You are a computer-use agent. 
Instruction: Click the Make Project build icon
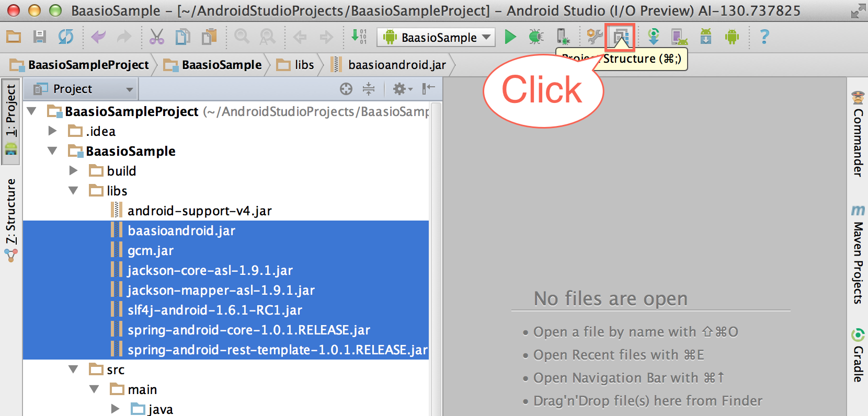pos(359,37)
